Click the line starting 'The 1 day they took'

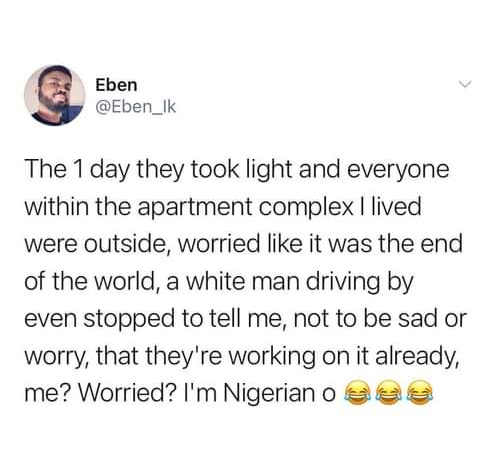coord(237,171)
